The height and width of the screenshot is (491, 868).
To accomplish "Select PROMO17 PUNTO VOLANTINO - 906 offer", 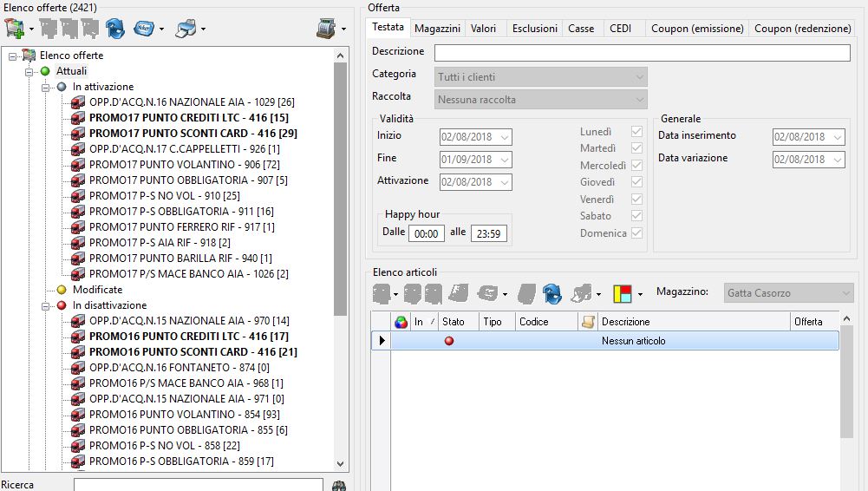I will [x=174, y=165].
